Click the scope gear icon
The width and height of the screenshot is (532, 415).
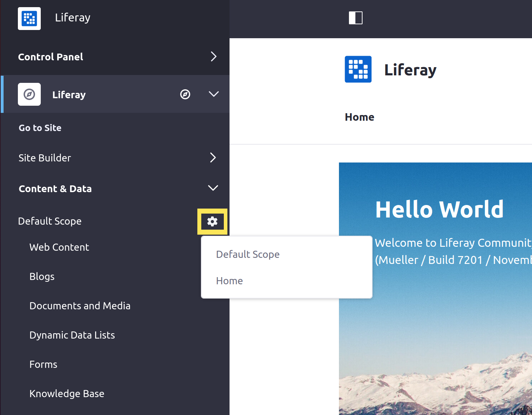point(212,221)
